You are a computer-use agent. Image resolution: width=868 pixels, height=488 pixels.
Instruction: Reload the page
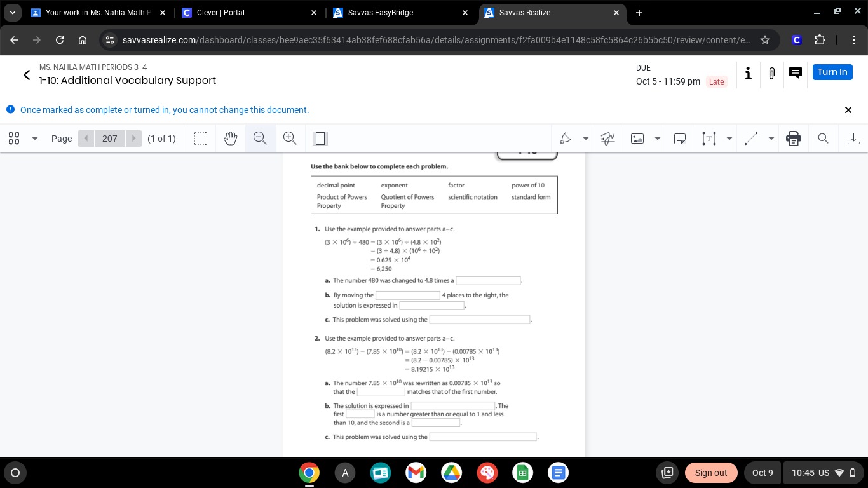pos(60,39)
